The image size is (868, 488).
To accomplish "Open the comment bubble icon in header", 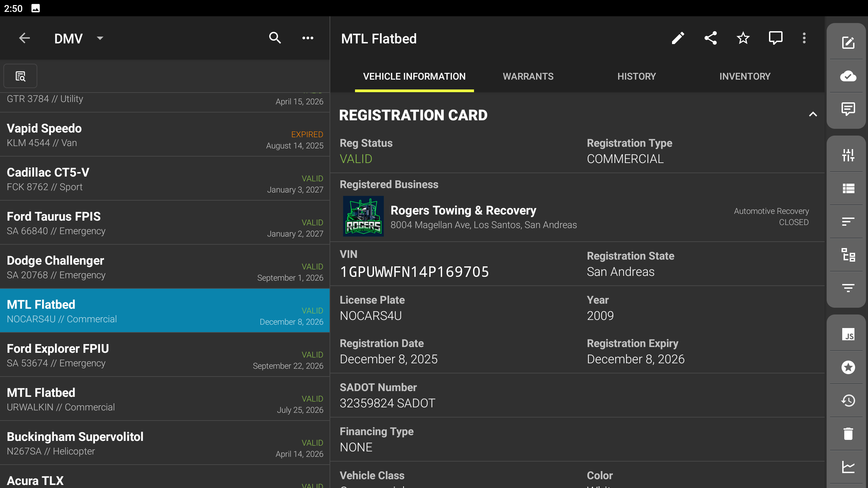I will (775, 38).
